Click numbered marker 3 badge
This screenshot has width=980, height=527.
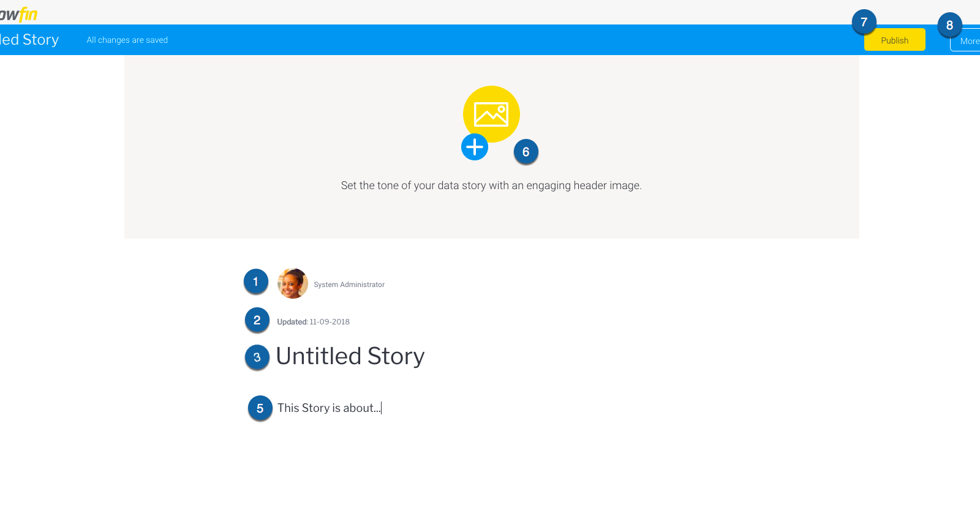pos(257,357)
